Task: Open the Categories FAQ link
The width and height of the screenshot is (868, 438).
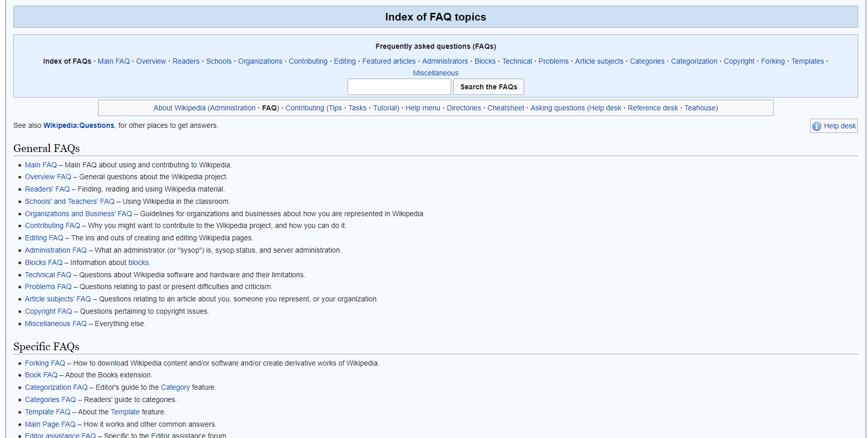Action: [50, 399]
